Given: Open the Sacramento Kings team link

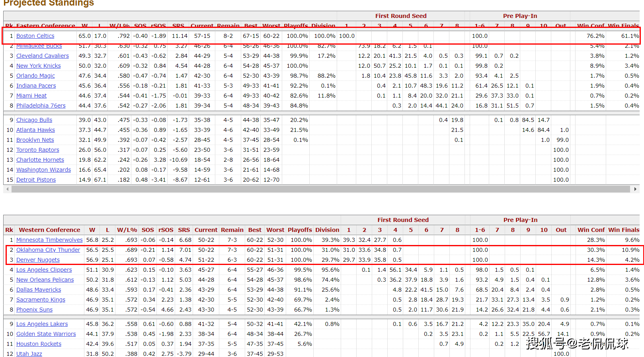Looking at the screenshot, I should click(x=41, y=300).
